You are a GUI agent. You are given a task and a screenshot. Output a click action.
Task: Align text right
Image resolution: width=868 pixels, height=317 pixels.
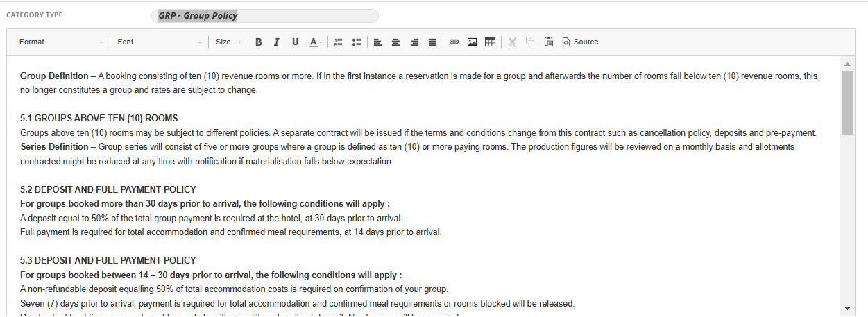[x=414, y=42]
